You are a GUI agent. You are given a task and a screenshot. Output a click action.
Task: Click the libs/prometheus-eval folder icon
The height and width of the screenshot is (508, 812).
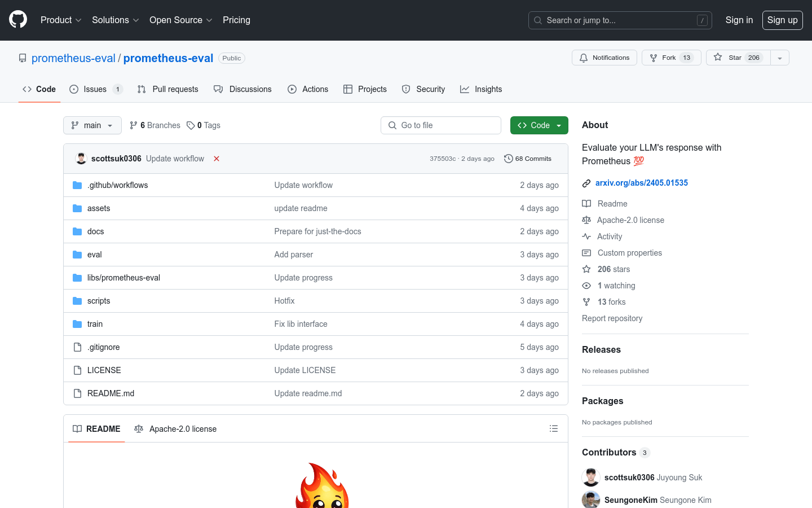click(x=77, y=278)
